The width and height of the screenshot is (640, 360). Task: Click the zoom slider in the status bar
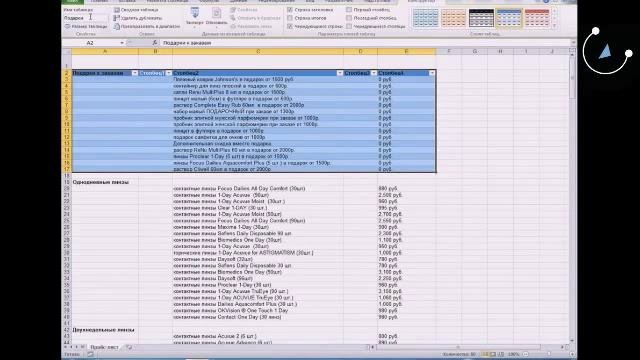click(549, 354)
